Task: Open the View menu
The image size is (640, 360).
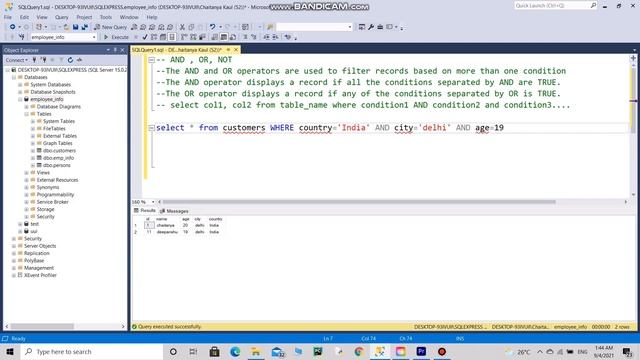Action: 42,17
